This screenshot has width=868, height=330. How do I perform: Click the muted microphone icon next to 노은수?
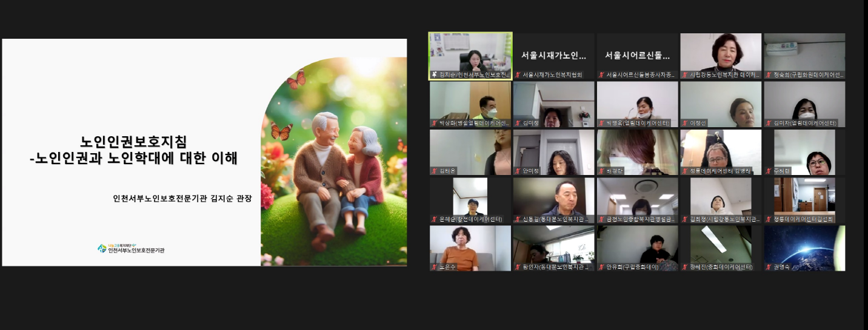(x=434, y=267)
